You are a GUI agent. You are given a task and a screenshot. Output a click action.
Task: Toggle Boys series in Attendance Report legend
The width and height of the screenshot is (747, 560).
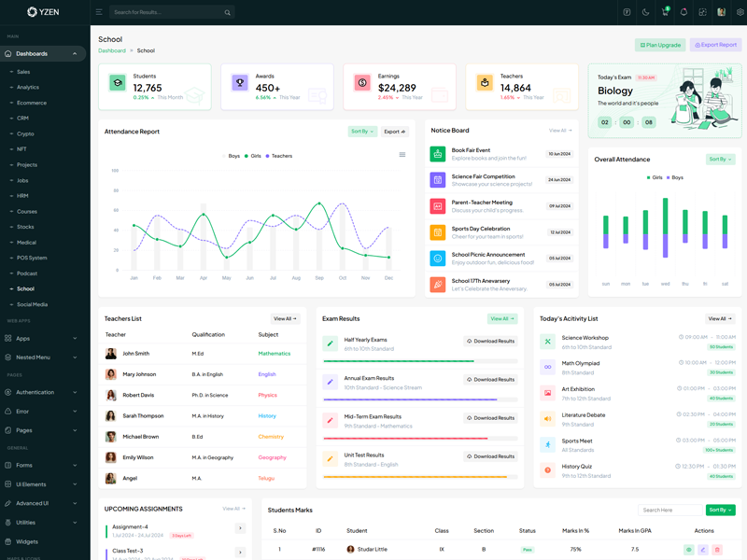(233, 156)
